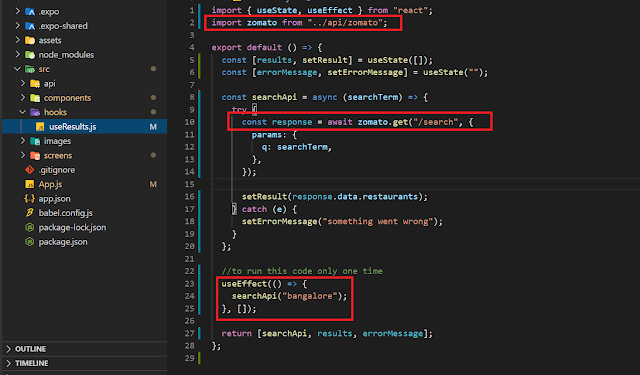
Task: Expand the OUTLINE section
Action: coord(9,349)
